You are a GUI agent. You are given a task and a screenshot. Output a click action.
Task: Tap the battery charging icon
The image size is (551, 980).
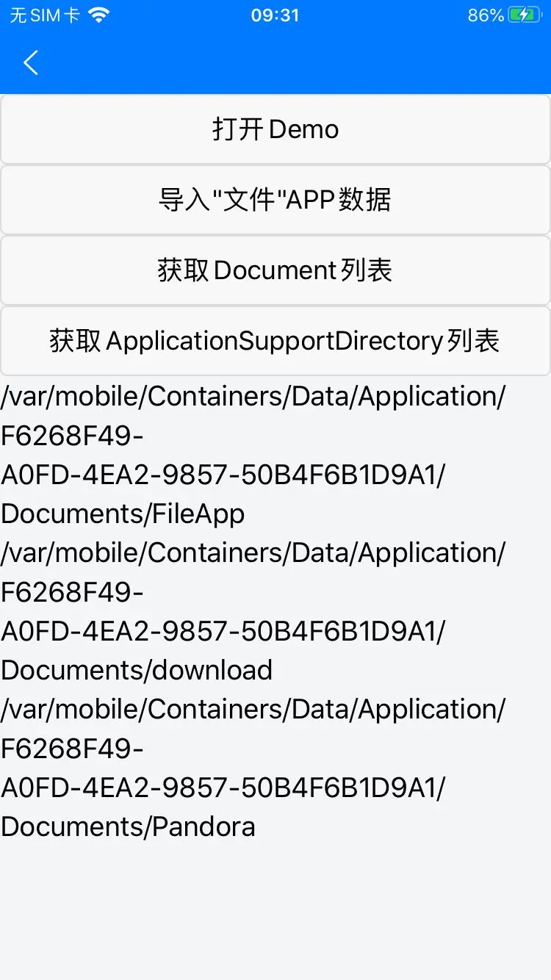coord(525,15)
